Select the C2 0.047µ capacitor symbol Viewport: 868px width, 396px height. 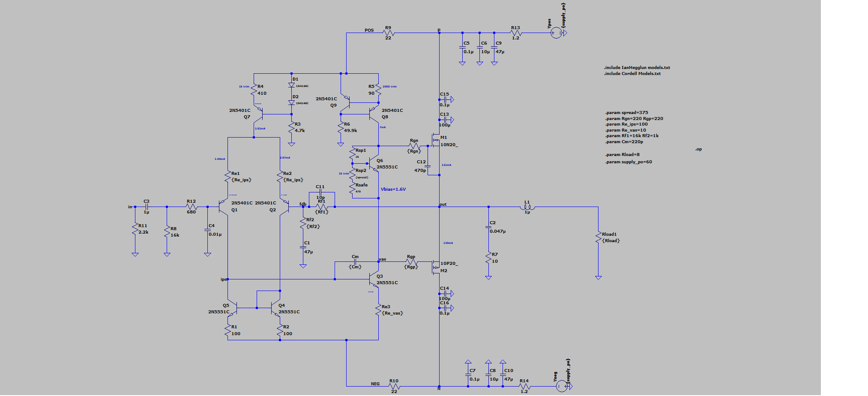(488, 227)
